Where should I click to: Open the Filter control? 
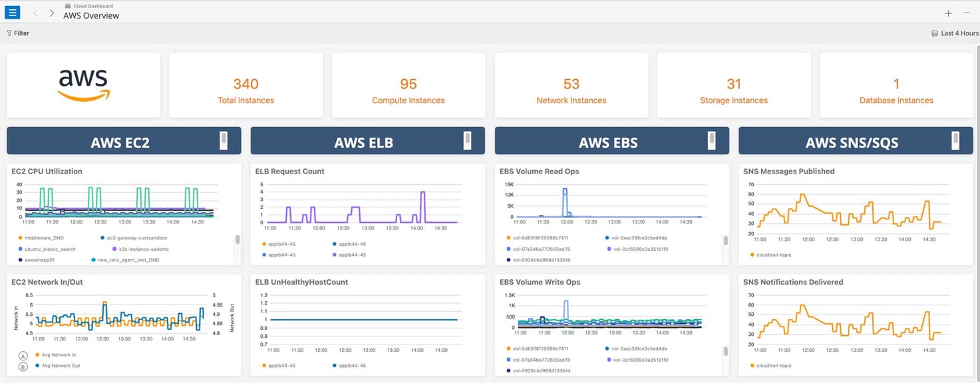[18, 33]
